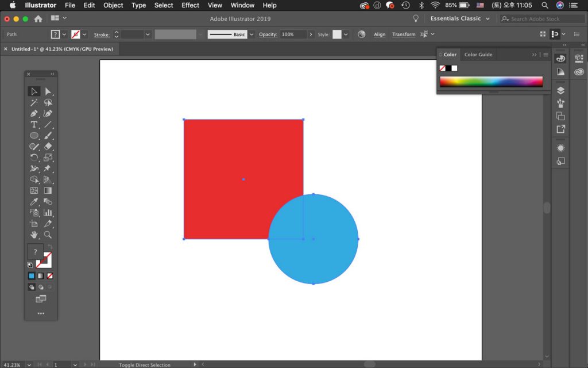This screenshot has height=368, width=588.
Task: Edit toolbar via three dots button
Action: (x=41, y=313)
